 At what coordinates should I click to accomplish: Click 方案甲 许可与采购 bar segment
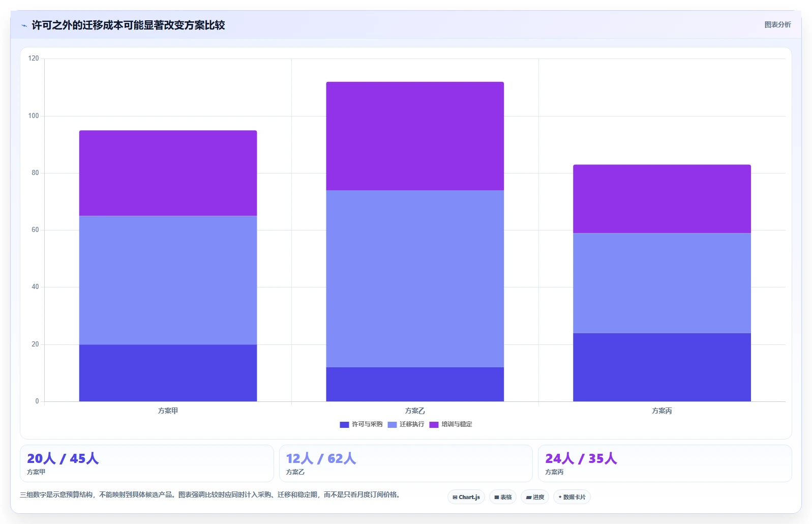click(168, 373)
